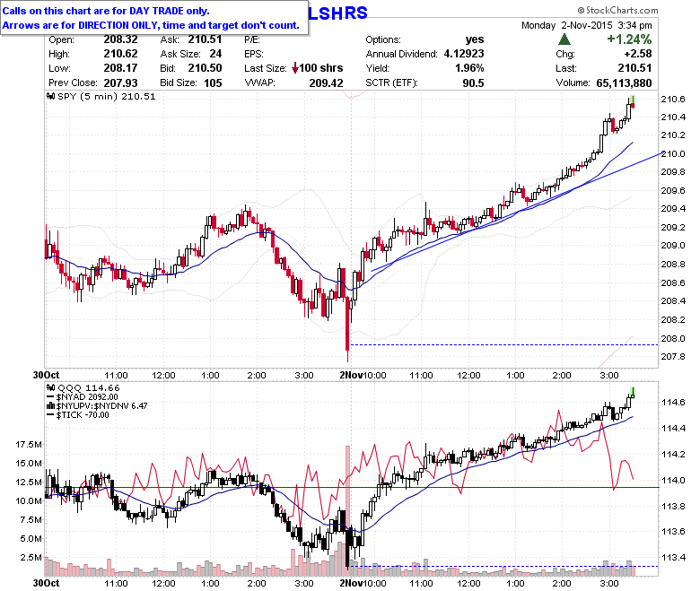Click the '$NYAD 2092.00' legend entry
Screen dimensions: 700x591
87,397
